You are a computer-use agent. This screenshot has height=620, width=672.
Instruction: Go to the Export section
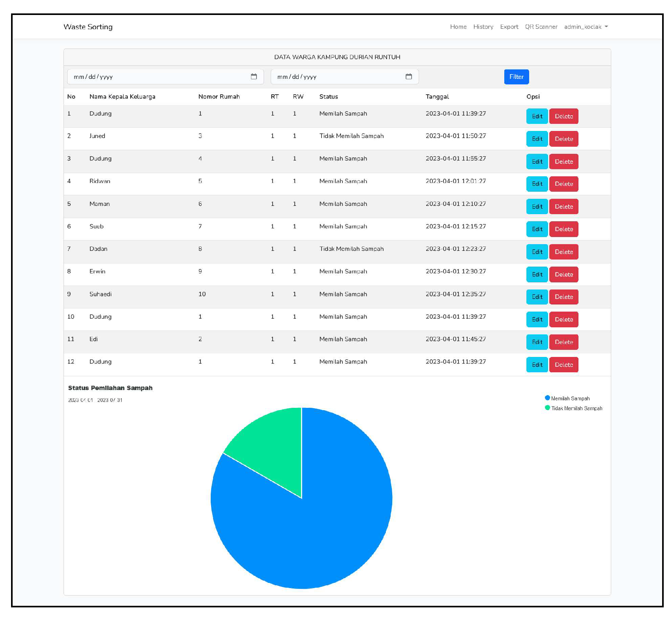(x=509, y=27)
